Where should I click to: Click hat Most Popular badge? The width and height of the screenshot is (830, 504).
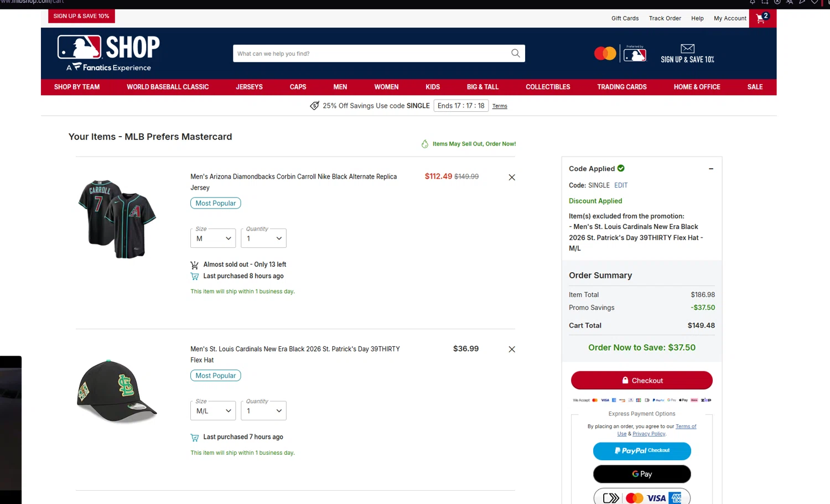click(x=216, y=376)
